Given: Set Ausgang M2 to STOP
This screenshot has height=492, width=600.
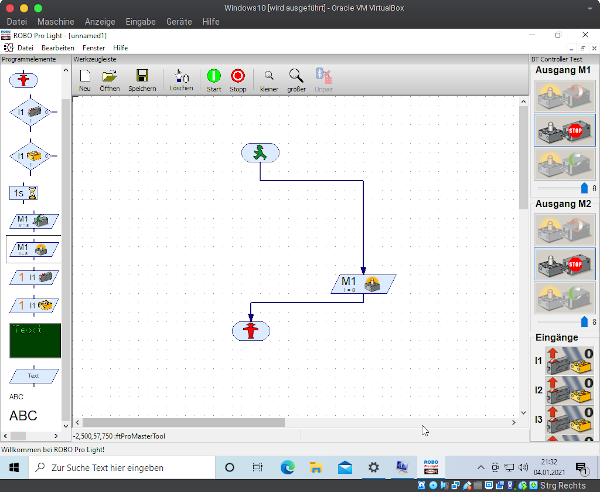Looking at the screenshot, I should 564,264.
